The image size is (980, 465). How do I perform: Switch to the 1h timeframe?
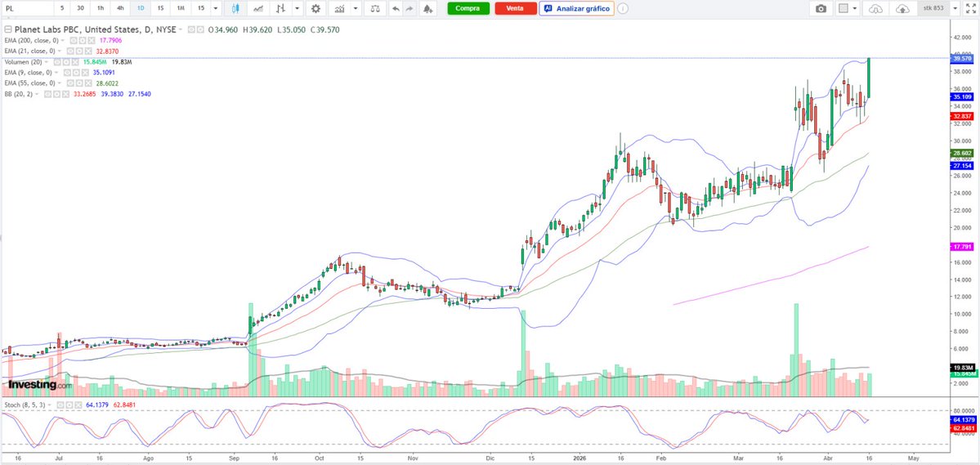tap(100, 9)
